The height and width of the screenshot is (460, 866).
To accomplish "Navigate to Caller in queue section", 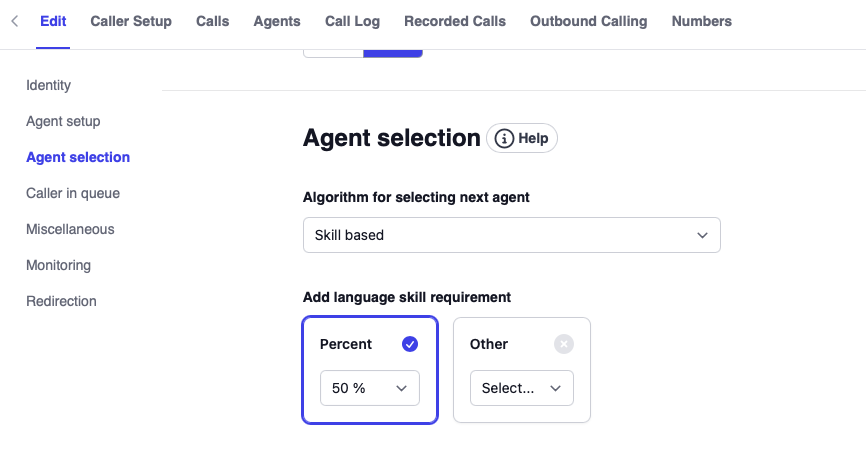I will 73,193.
